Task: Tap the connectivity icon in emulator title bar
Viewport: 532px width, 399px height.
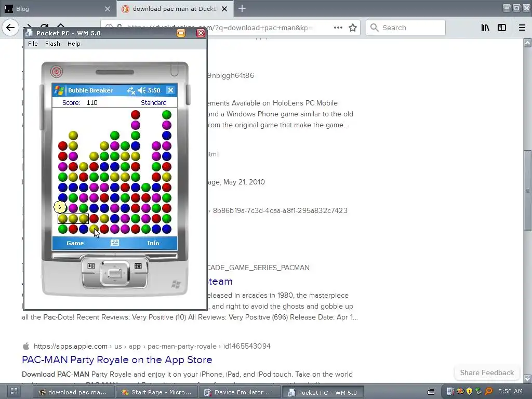Action: [131, 90]
